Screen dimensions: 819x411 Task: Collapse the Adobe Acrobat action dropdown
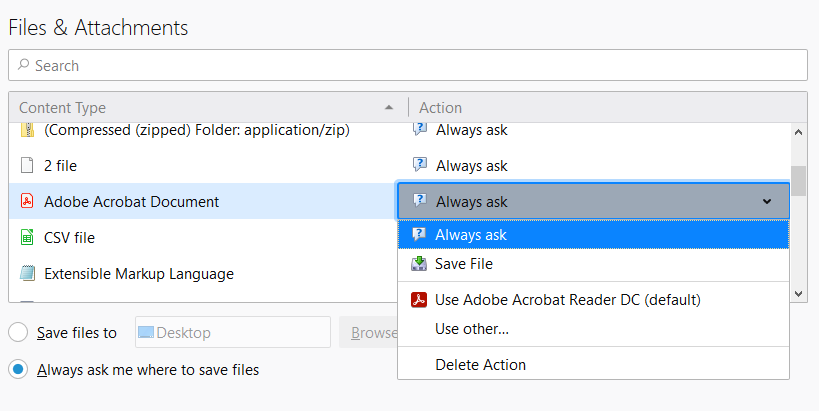click(x=593, y=201)
